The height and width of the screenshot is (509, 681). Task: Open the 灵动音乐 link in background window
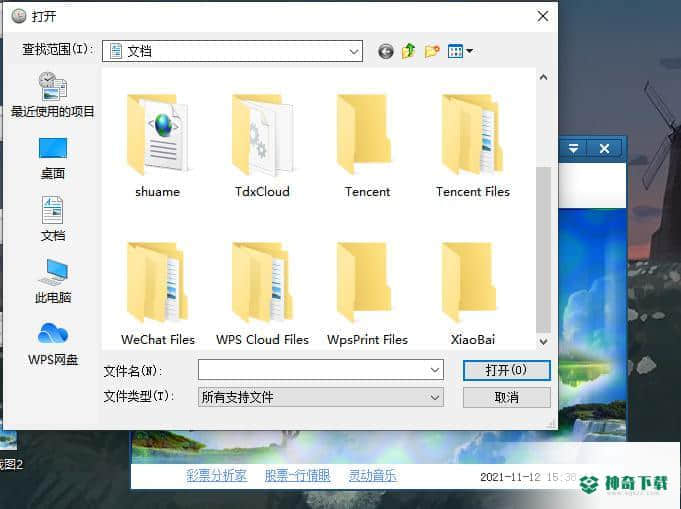pyautogui.click(x=372, y=476)
